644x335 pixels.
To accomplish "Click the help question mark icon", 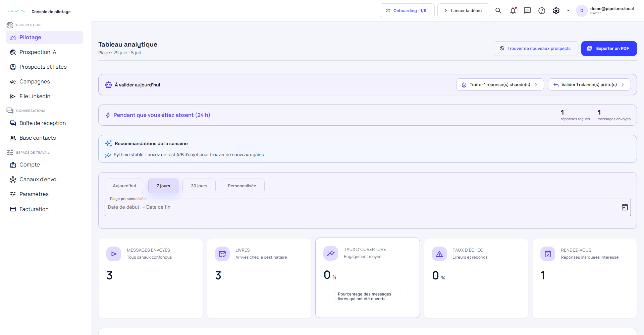I will [x=542, y=11].
